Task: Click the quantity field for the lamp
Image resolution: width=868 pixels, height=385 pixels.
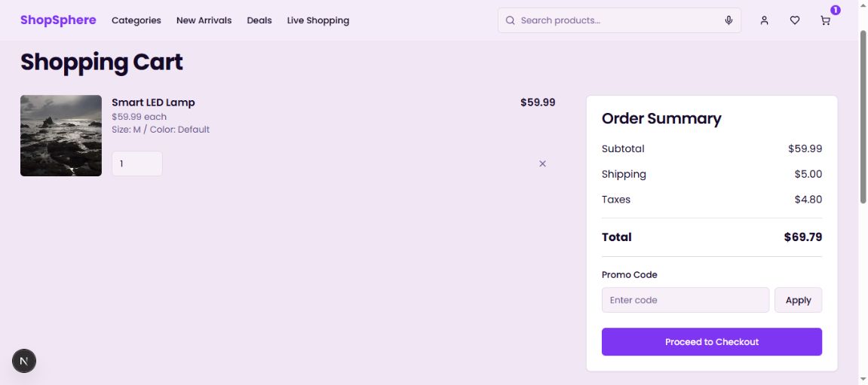Action: (x=136, y=163)
